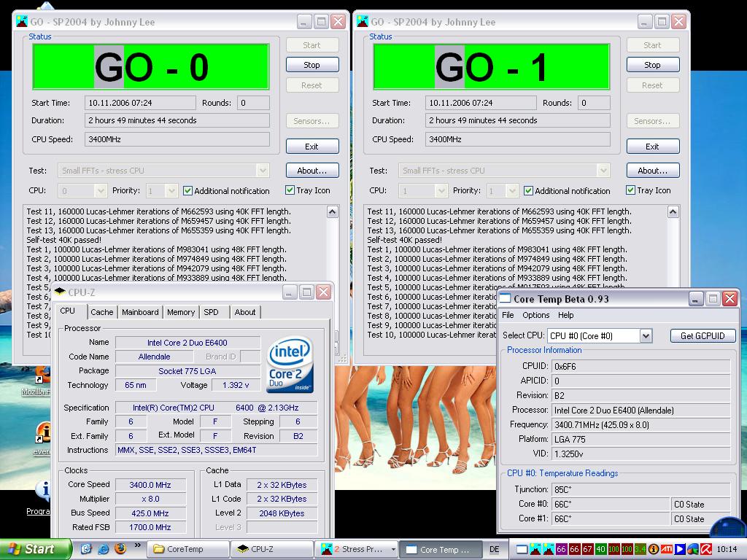Open the Test dropdown in GO-0 window
Viewport: 747px width, 560px height.
[263, 171]
